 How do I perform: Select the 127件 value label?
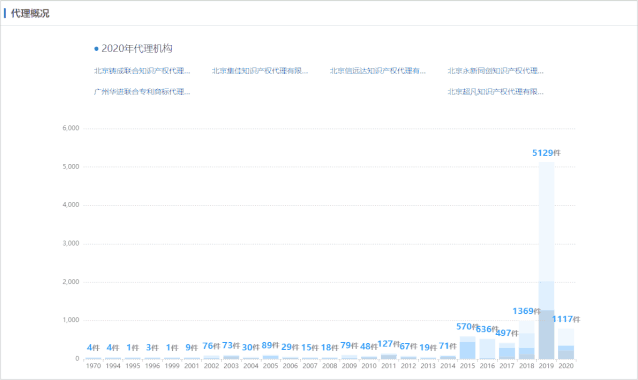[x=389, y=344]
